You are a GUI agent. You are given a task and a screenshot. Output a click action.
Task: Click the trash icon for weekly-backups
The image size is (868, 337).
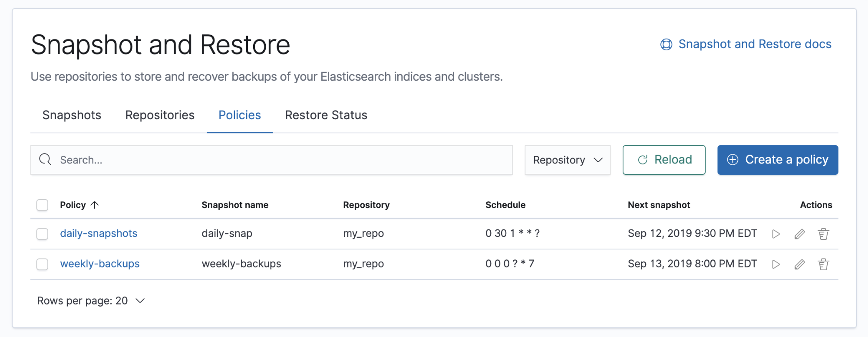pyautogui.click(x=823, y=264)
